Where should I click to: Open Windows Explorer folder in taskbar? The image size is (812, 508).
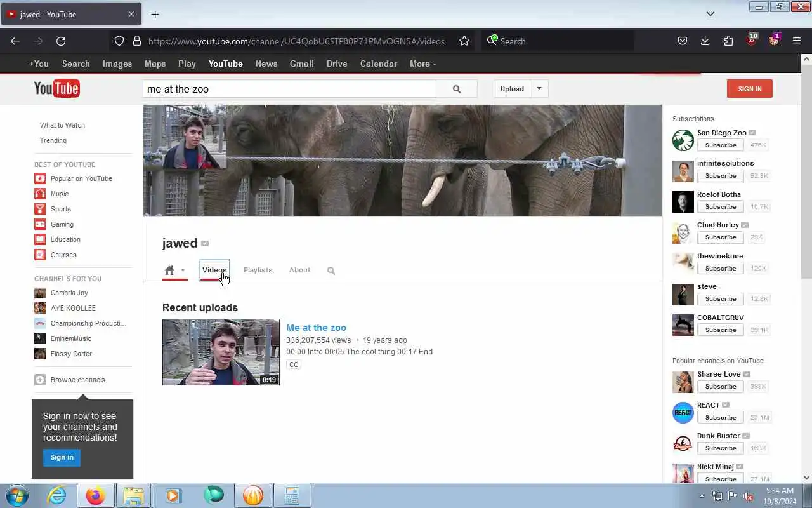coord(133,495)
